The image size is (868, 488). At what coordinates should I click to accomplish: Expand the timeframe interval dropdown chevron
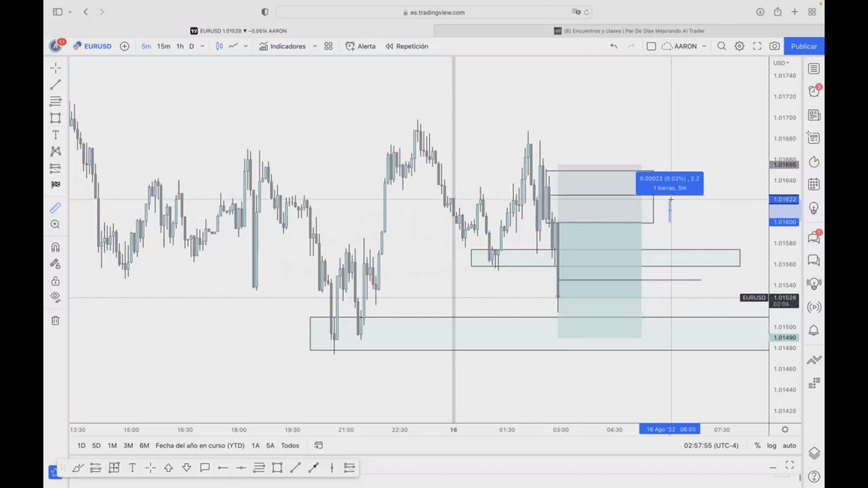[202, 46]
